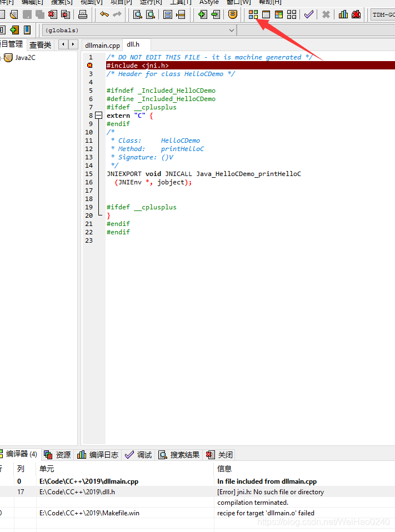Rebuild All using the four gray squares icon
395x532 pixels.
pos(292,14)
